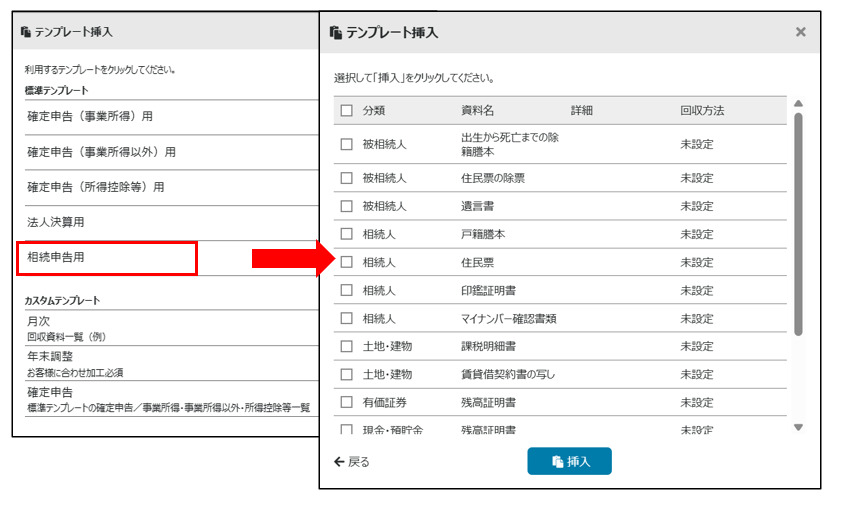The height and width of the screenshot is (510, 846).
Task: Click the template icon in right dialog title
Action: pyautogui.click(x=335, y=33)
